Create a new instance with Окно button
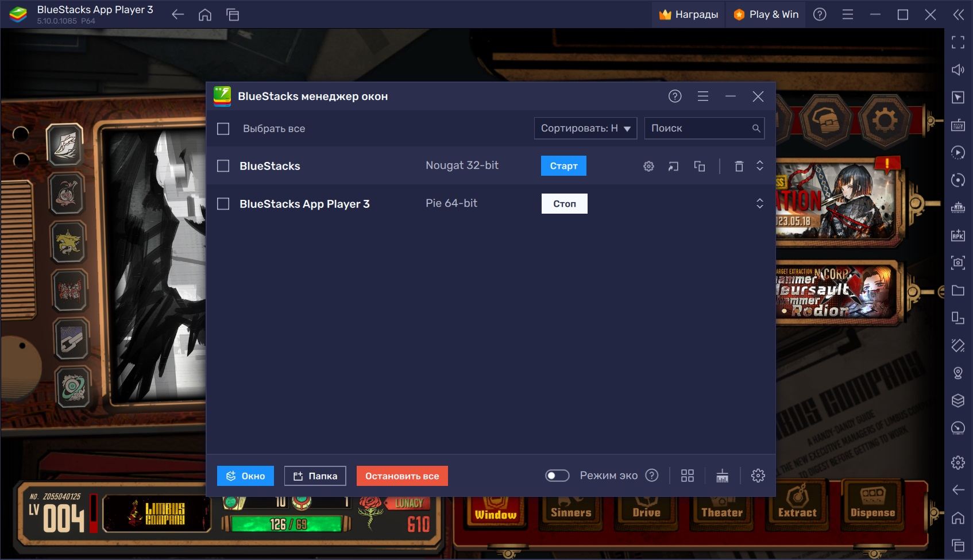Image resolution: width=973 pixels, height=560 pixels. [x=245, y=476]
